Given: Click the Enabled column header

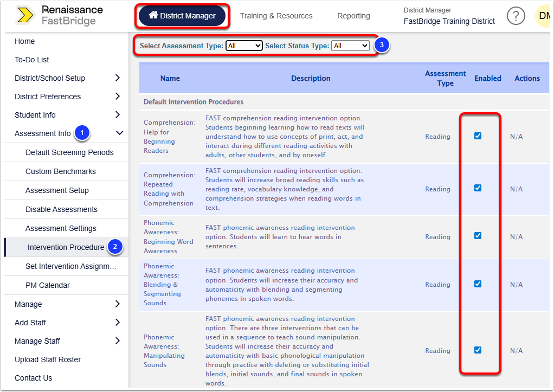Looking at the screenshot, I should click(x=487, y=79).
